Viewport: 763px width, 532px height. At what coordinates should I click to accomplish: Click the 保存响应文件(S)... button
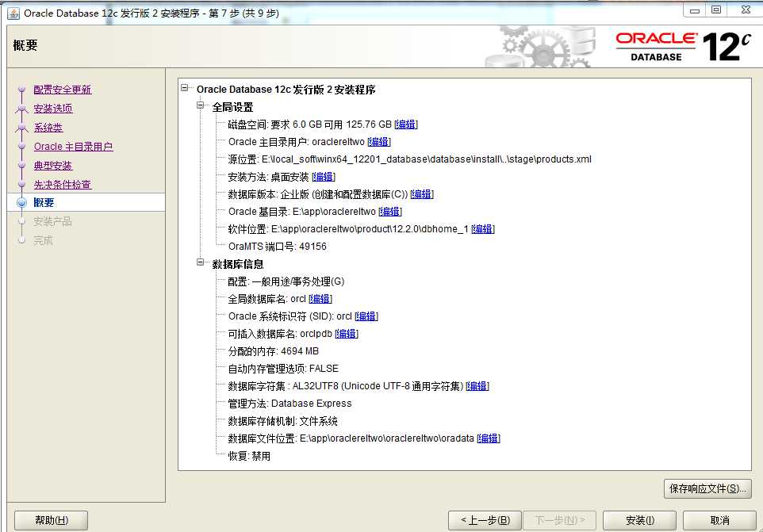click(707, 488)
